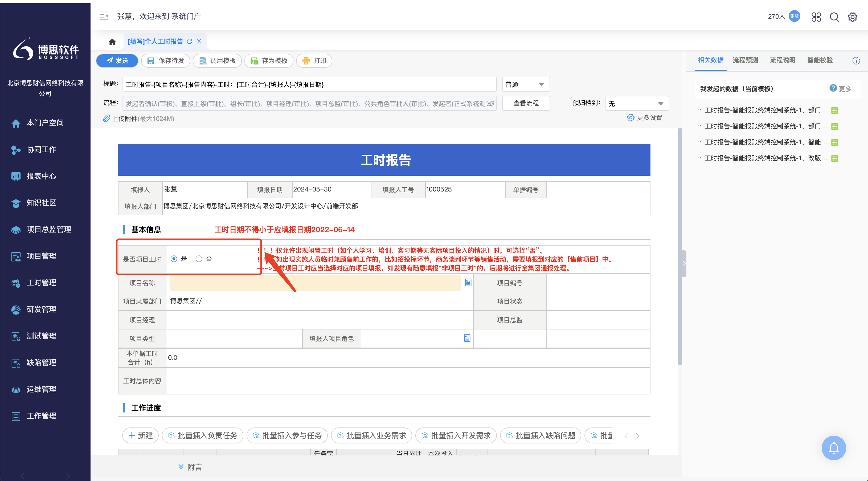Select 否 for 是否项目工时

coord(199,259)
